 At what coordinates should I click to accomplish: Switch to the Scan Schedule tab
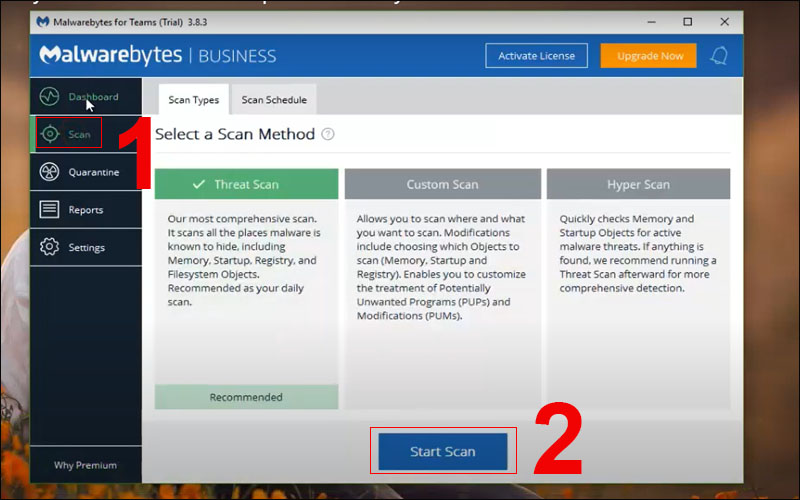pos(274,99)
